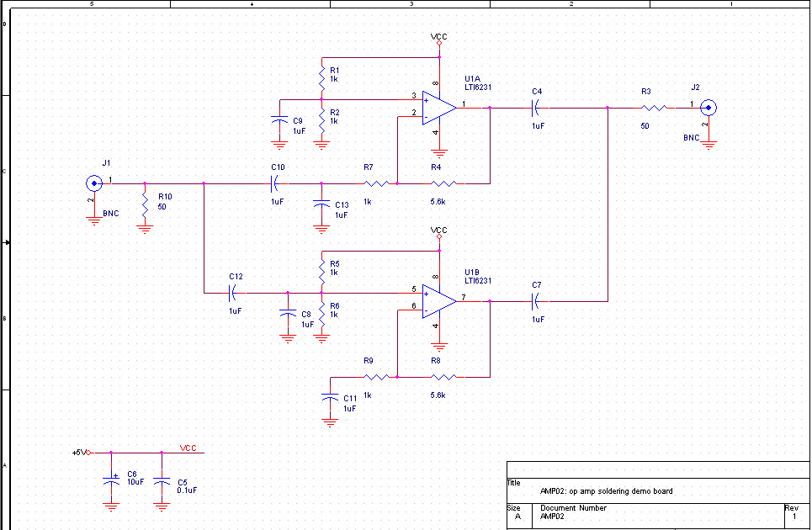Select the U1A op amp symbol
The width and height of the screenshot is (812, 530).
(x=438, y=108)
